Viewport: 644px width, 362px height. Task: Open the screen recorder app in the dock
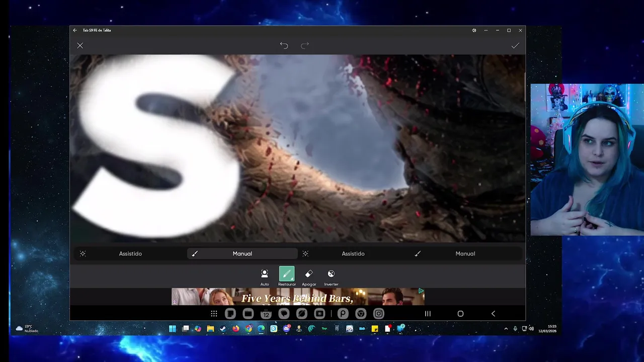319,314
